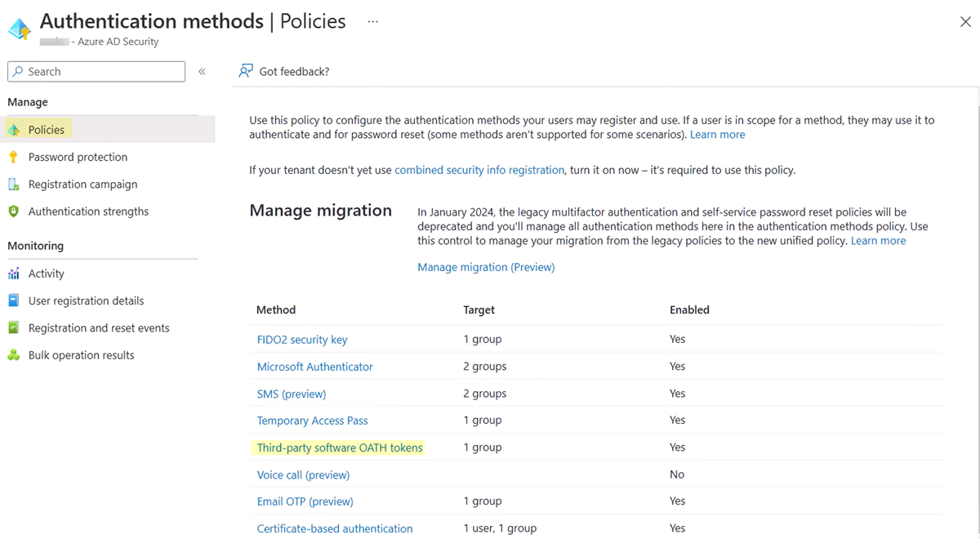
Task: Click the Policies key icon in sidebar
Action: click(14, 130)
